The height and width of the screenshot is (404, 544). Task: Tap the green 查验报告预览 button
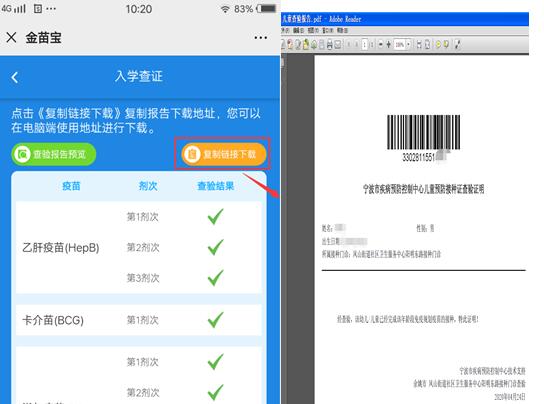tap(53, 154)
